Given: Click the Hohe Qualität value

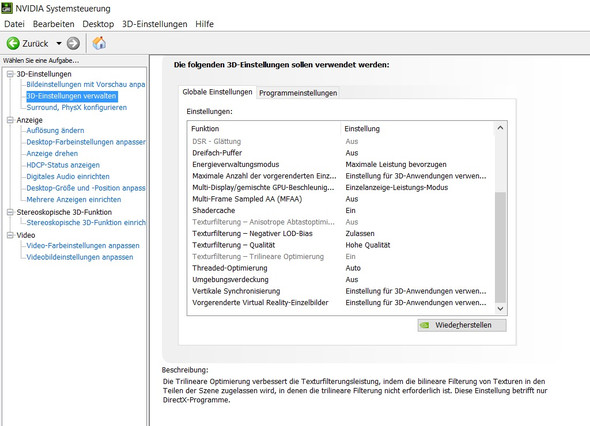Looking at the screenshot, I should coord(368,245).
